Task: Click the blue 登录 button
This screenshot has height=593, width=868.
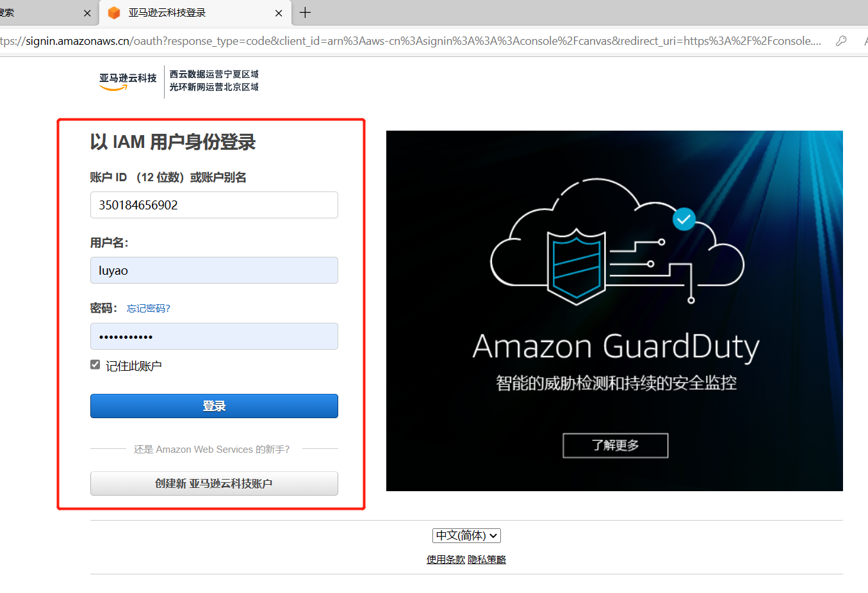Action: pos(214,406)
